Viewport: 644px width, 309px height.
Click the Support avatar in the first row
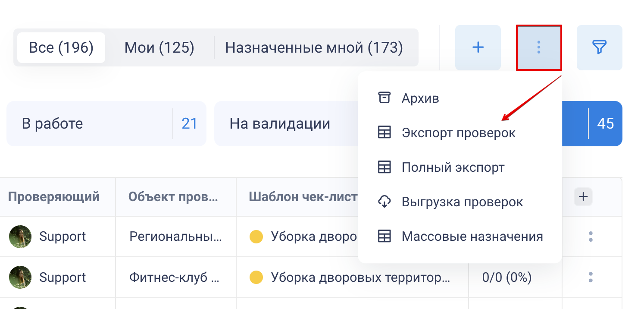(20, 236)
